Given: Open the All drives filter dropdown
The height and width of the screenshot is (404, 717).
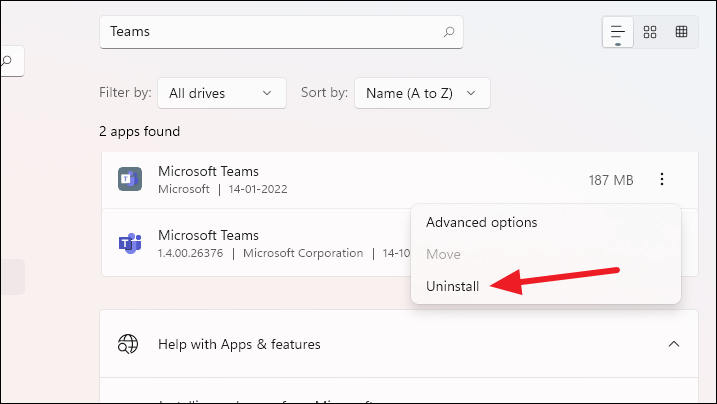Looking at the screenshot, I should pos(222,93).
